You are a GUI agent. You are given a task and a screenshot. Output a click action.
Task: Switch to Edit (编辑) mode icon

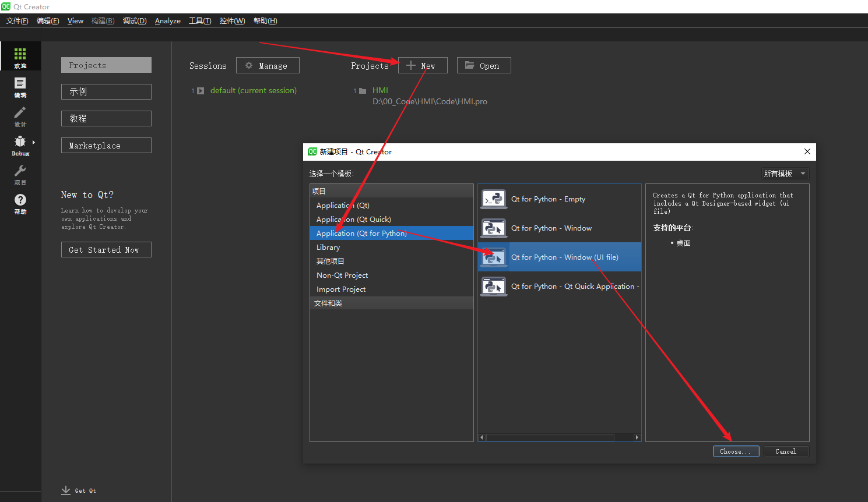point(20,83)
